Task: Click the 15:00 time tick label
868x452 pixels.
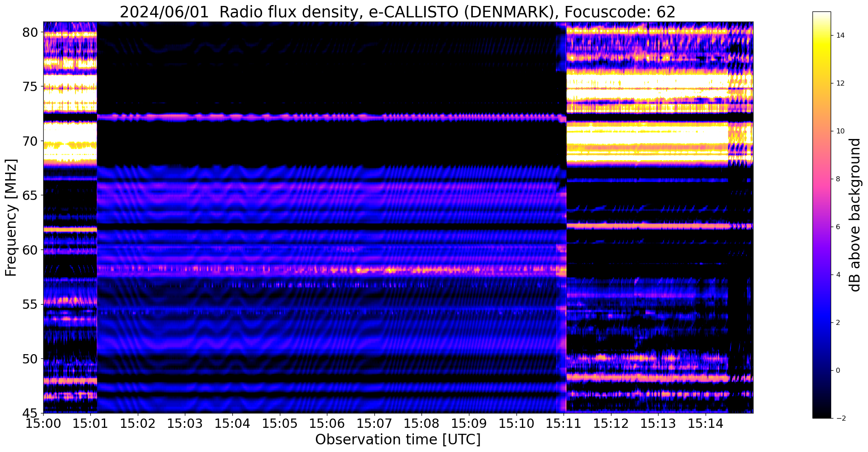Action: coord(43,424)
